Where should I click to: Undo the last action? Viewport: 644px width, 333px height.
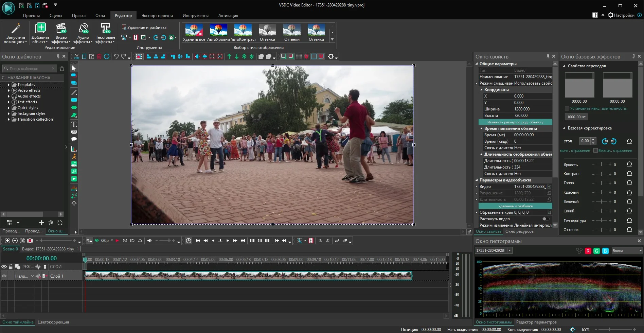116,56
